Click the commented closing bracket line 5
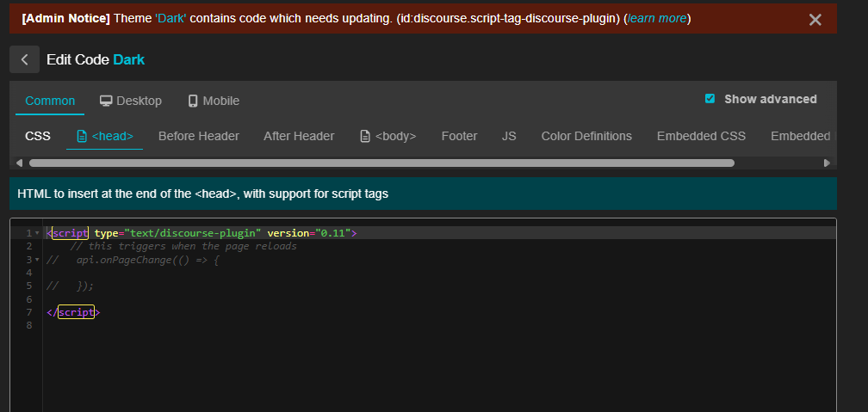Viewport: 868px width, 412px height. pos(71,286)
